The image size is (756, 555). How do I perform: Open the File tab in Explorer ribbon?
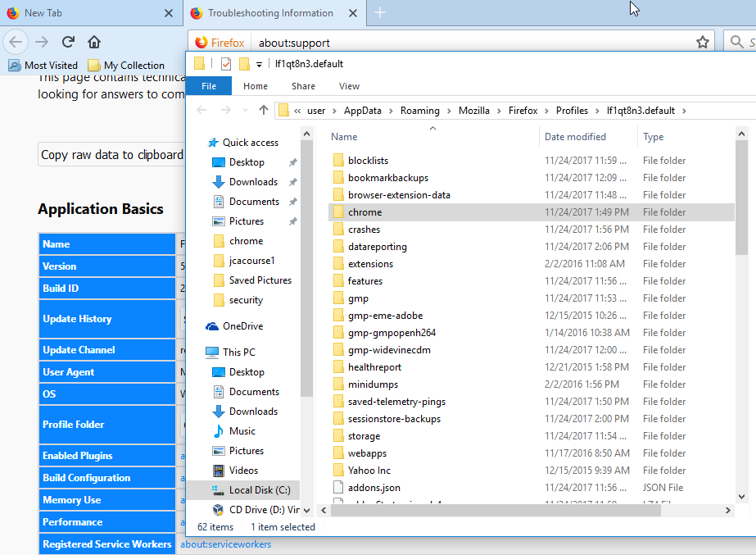click(x=209, y=86)
